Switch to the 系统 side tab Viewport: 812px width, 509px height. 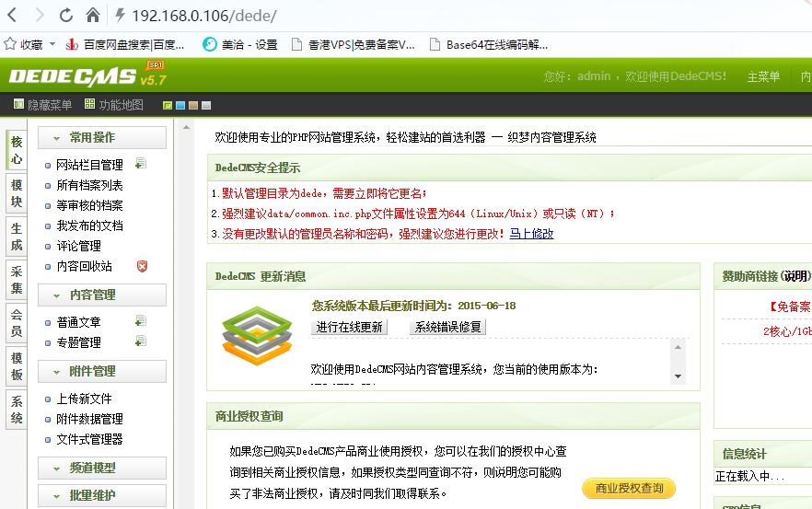pyautogui.click(x=17, y=409)
